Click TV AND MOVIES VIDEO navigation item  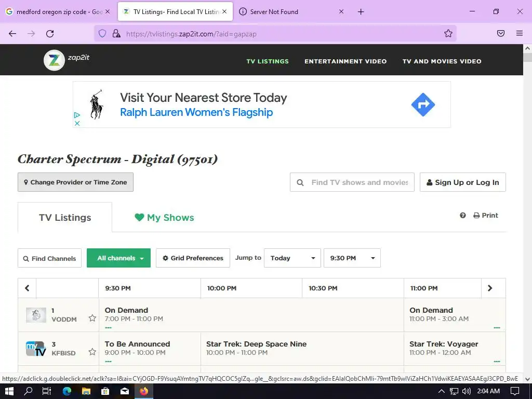point(442,61)
